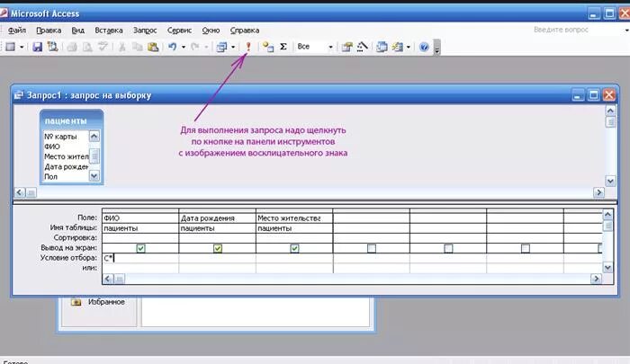Click the 'Место жительства' field cell in grid
The width and height of the screenshot is (630, 364).
pyautogui.click(x=294, y=218)
